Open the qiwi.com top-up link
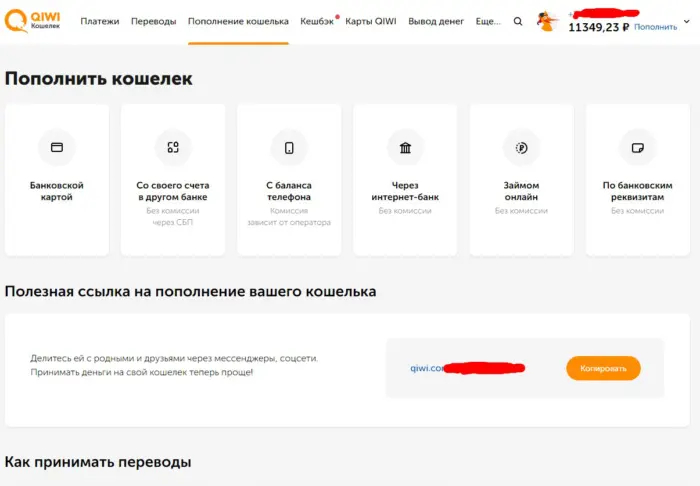 click(x=467, y=368)
